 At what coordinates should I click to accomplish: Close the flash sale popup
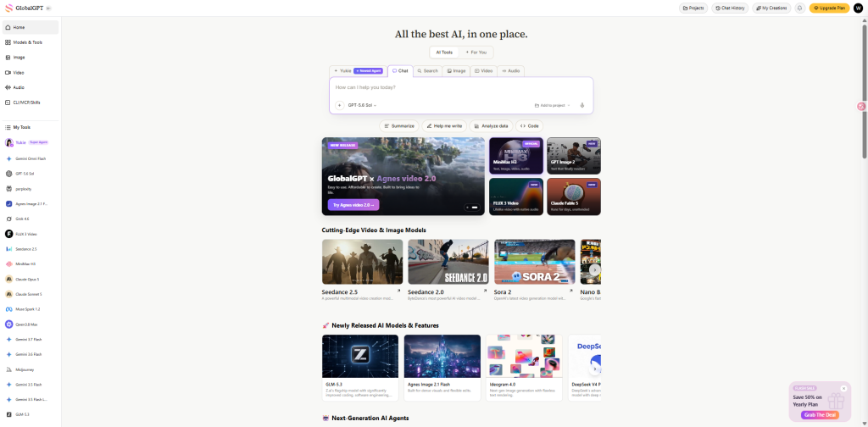pyautogui.click(x=843, y=388)
